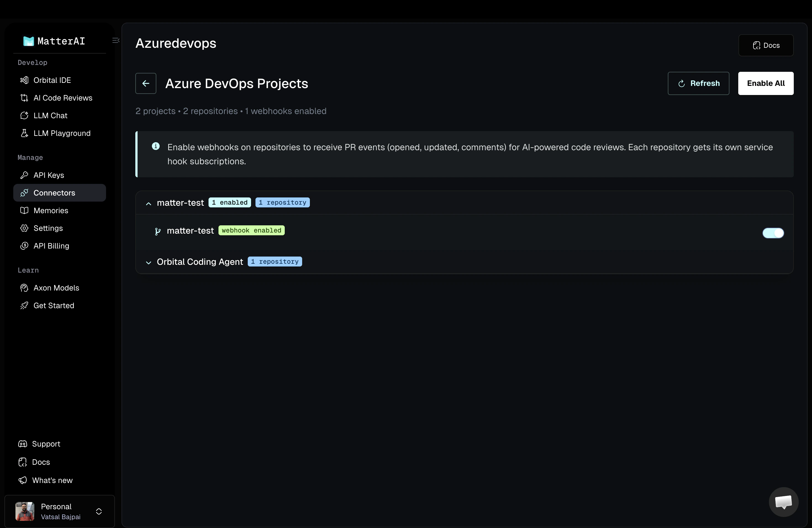
Task: Open the Personal workspace switcher
Action: (99, 511)
